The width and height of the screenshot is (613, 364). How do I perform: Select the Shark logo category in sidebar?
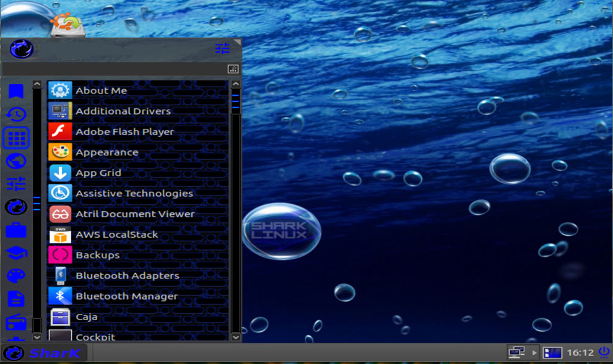pyautogui.click(x=16, y=207)
